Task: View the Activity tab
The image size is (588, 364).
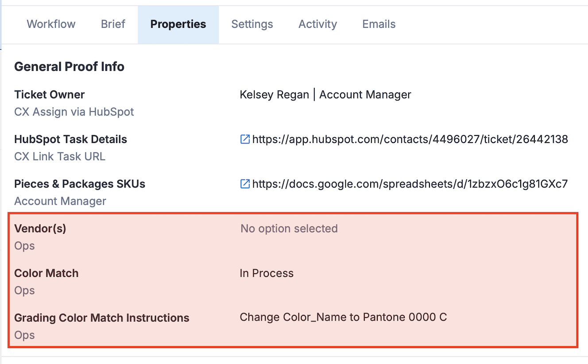Action: (317, 24)
